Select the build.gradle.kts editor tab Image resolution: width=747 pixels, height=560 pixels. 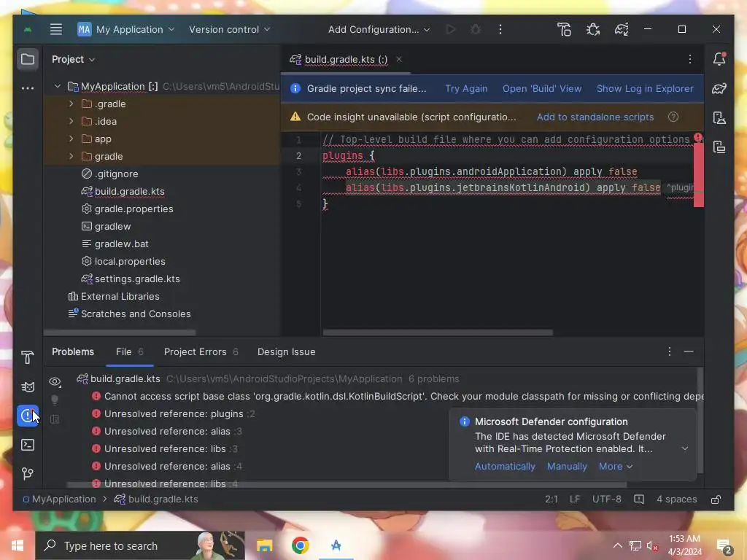[346, 60]
